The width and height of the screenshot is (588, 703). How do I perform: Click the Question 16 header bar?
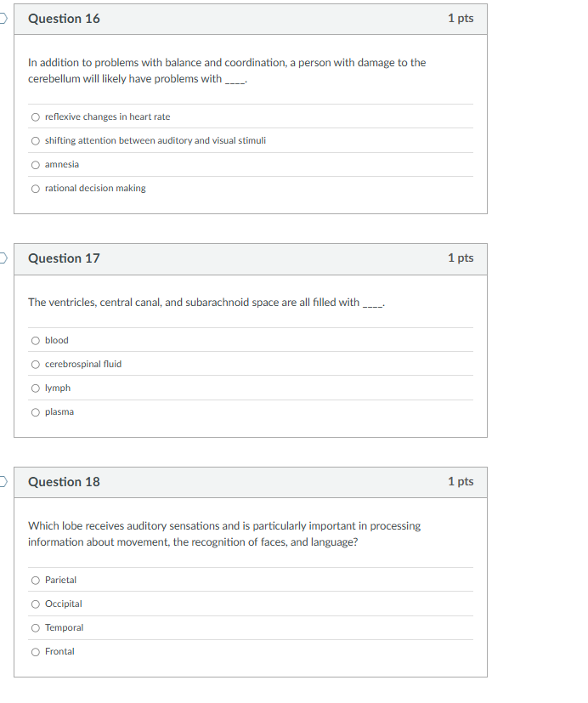[62, 19]
